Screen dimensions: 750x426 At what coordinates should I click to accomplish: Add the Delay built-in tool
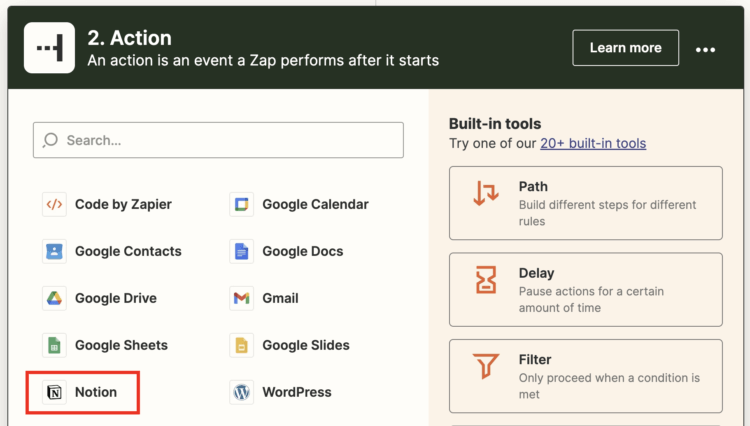(x=585, y=290)
